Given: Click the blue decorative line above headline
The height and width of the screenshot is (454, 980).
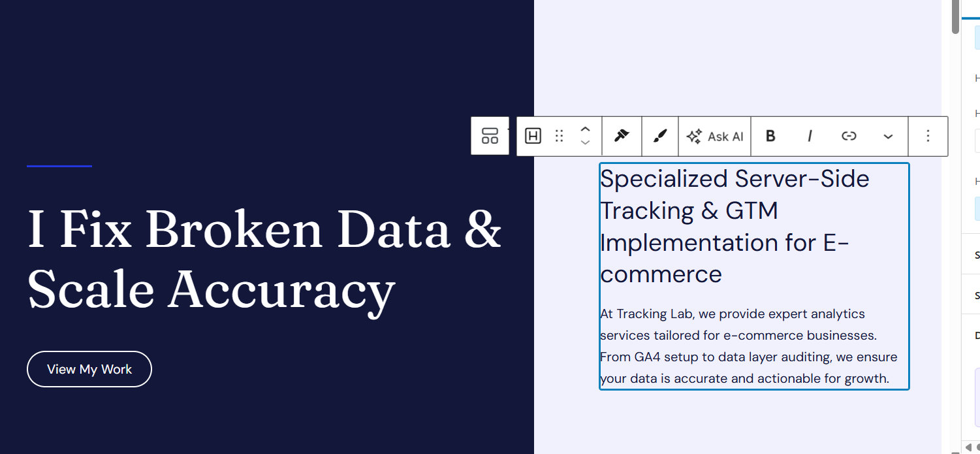Looking at the screenshot, I should pyautogui.click(x=59, y=166).
